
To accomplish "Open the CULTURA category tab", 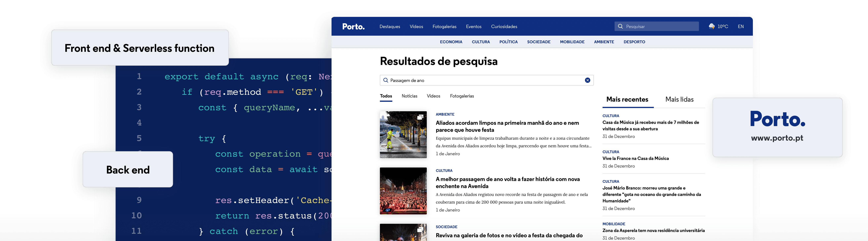I will (x=481, y=42).
